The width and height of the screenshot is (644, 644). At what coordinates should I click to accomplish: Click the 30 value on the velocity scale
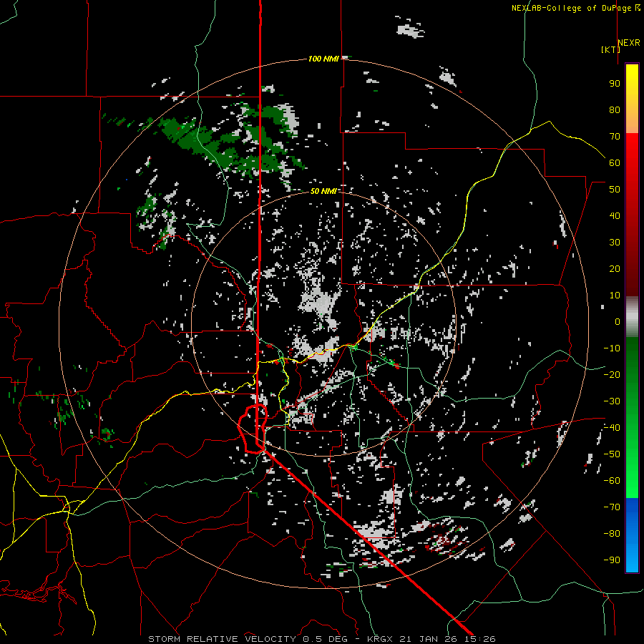[x=615, y=243]
